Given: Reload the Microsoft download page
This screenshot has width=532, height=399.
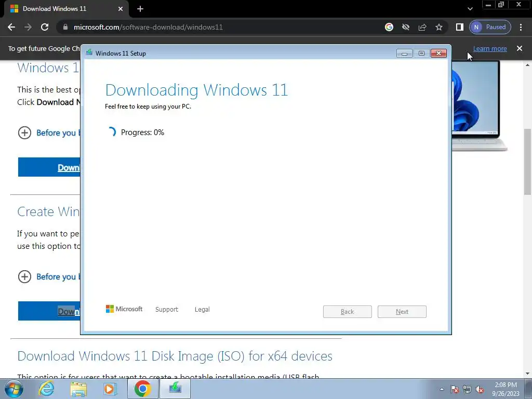Looking at the screenshot, I should [45, 27].
